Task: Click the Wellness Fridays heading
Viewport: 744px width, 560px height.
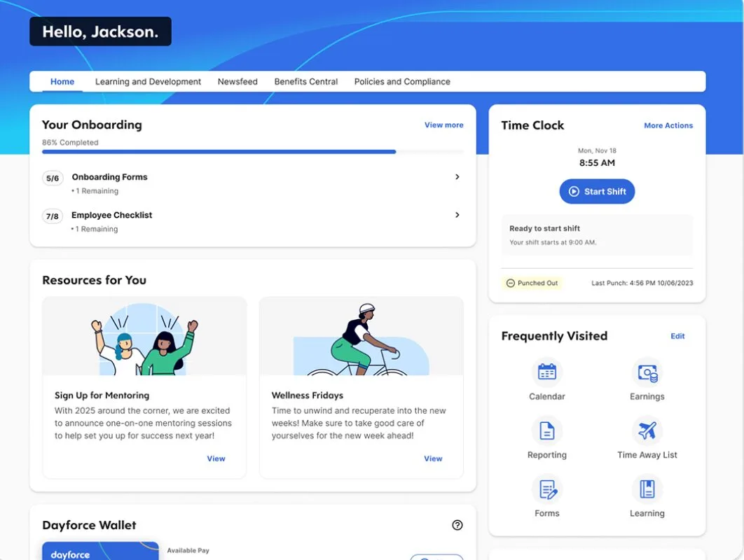Action: [308, 395]
